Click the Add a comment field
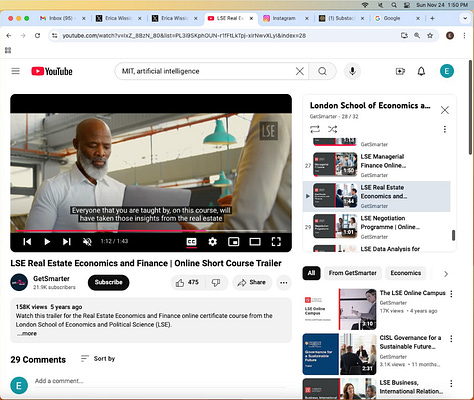Screen dimensions: 474x400 click(x=160, y=381)
